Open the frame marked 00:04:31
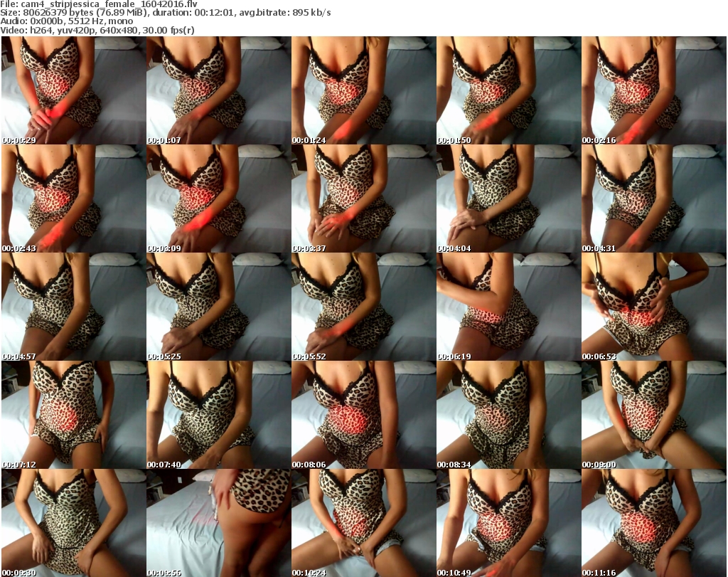 [654, 198]
